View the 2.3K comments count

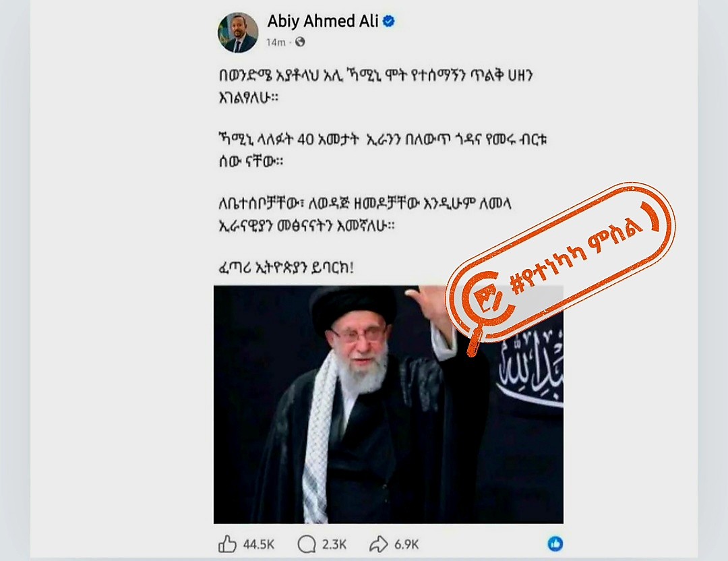click(x=334, y=544)
